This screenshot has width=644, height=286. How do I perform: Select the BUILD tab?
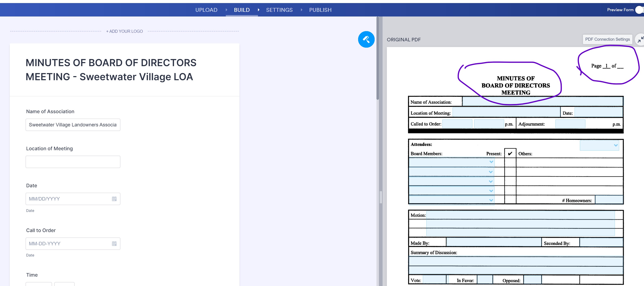coord(242,10)
